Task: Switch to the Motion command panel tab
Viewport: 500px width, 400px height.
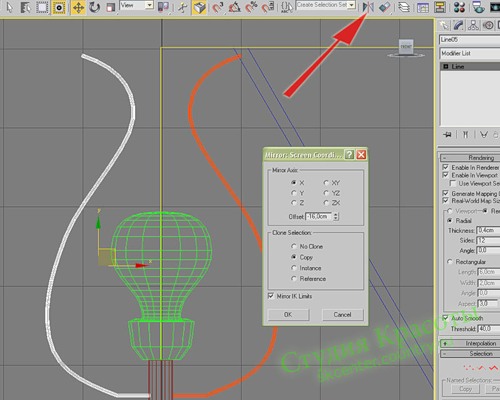Action: [488, 25]
